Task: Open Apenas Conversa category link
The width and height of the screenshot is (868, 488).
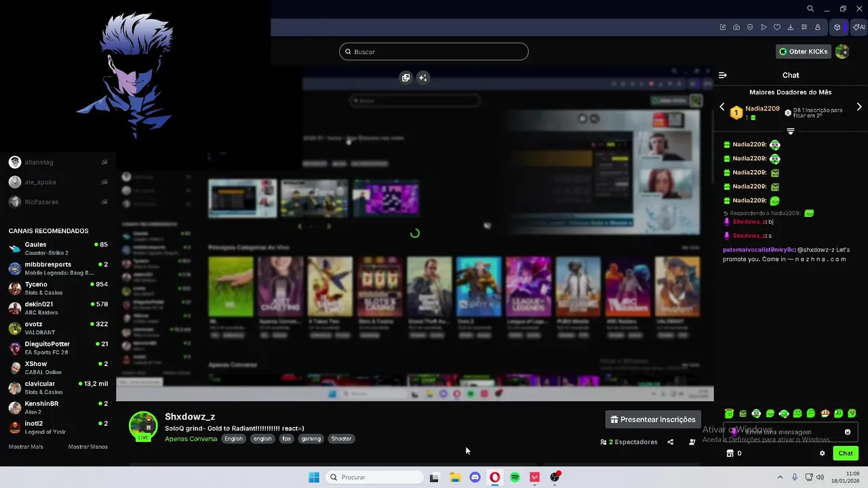Action: tap(191, 439)
